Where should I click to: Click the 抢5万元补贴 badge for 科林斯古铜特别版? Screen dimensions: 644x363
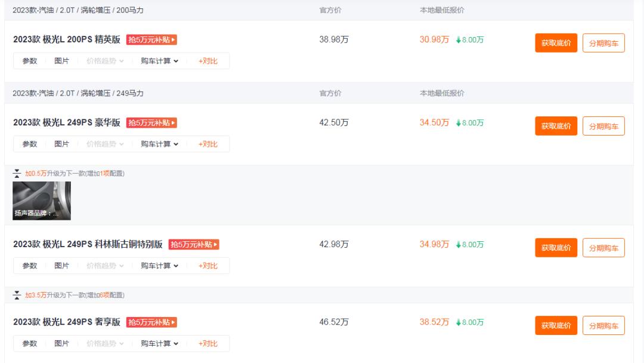194,244
